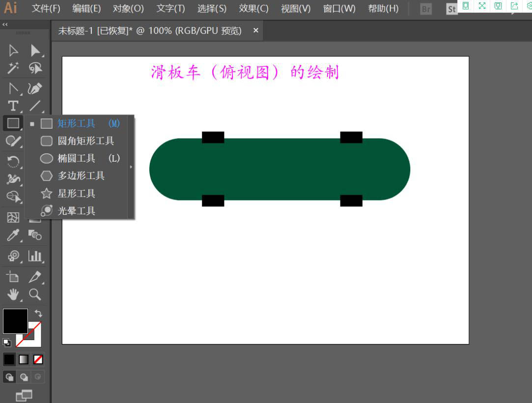Choose 圆角矩形工具 from flyout
Screen dimensions: 532x403
81,141
